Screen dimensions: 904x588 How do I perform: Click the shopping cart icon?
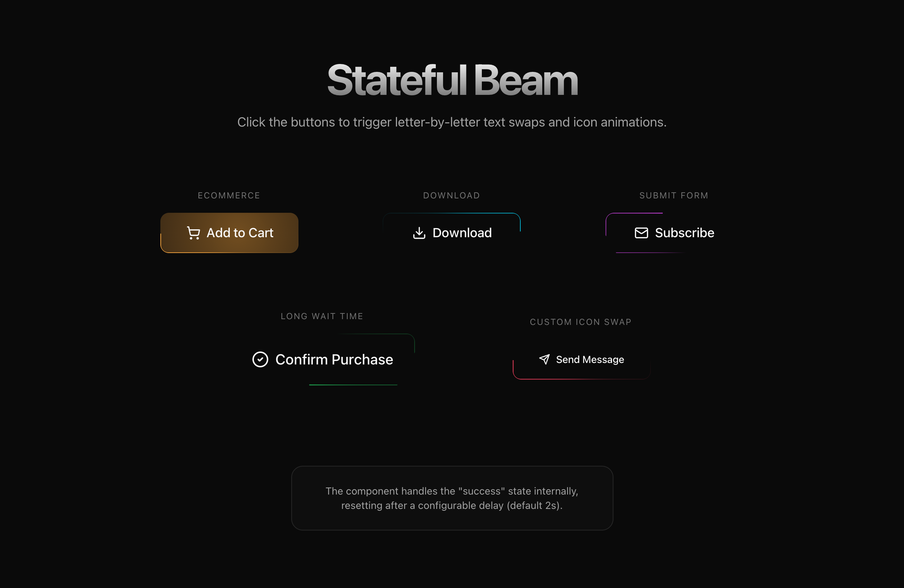[x=193, y=233]
